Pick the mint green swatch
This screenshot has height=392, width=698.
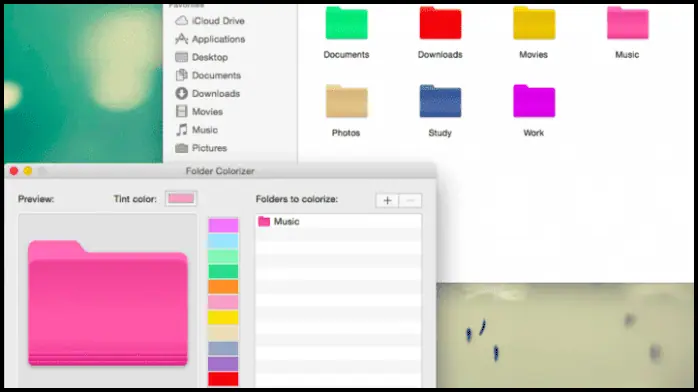pos(223,256)
